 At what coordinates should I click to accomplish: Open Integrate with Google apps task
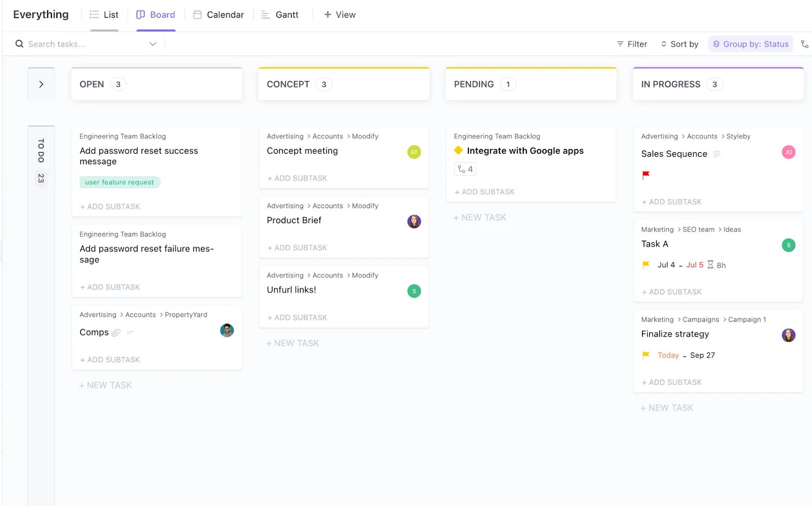click(x=525, y=151)
